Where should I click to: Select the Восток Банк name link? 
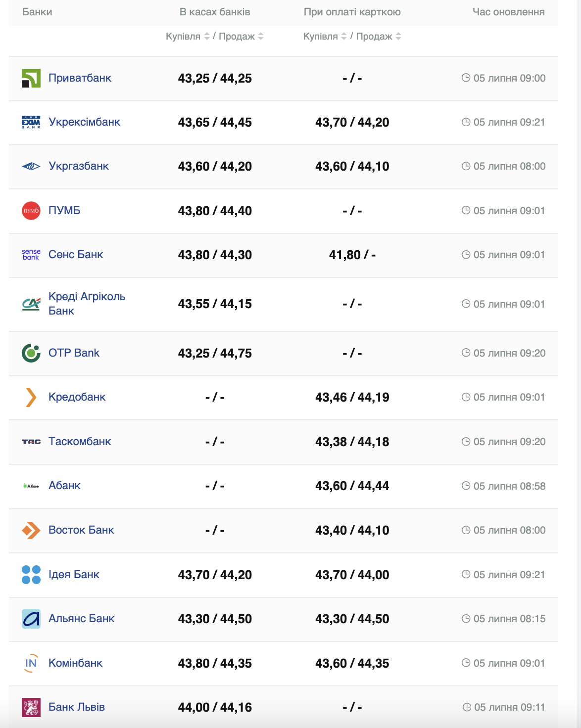pos(81,530)
